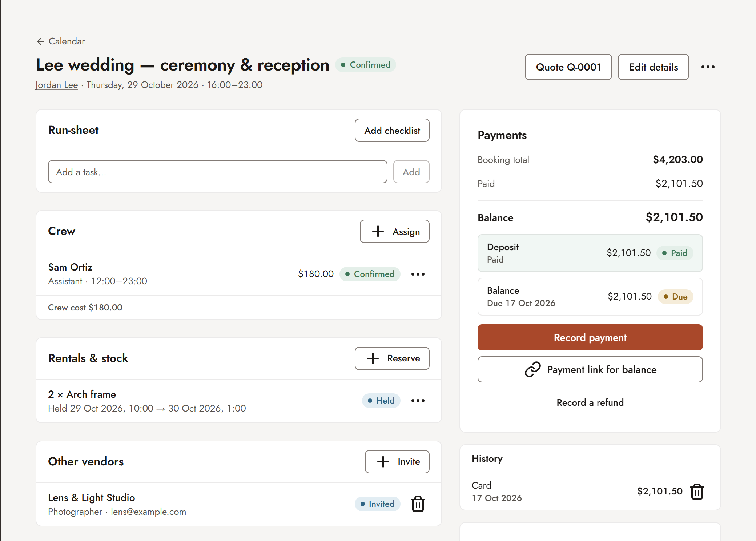Open Quote Q-0001
756x541 pixels.
[568, 67]
